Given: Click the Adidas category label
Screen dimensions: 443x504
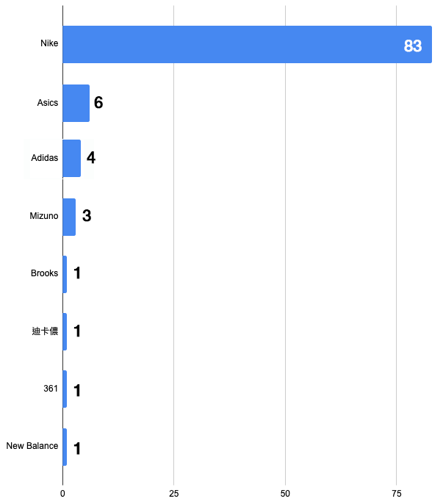Looking at the screenshot, I should point(45,158).
